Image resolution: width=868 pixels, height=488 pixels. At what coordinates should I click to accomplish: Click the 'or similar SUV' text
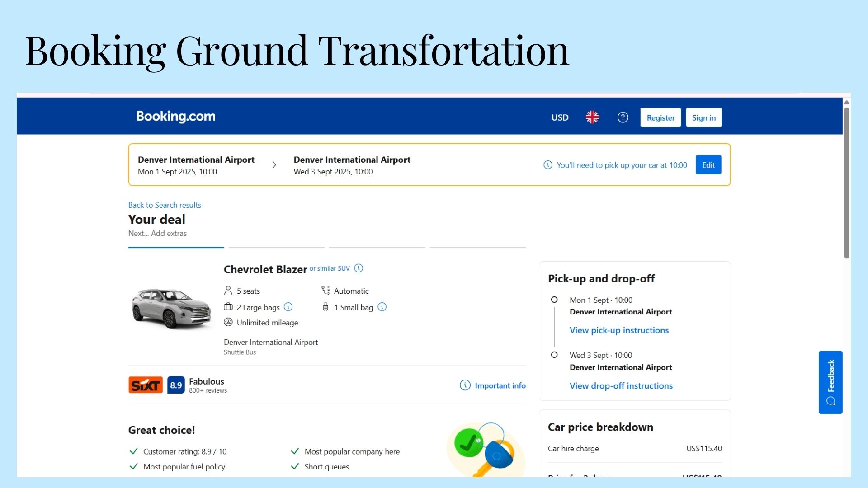330,268
